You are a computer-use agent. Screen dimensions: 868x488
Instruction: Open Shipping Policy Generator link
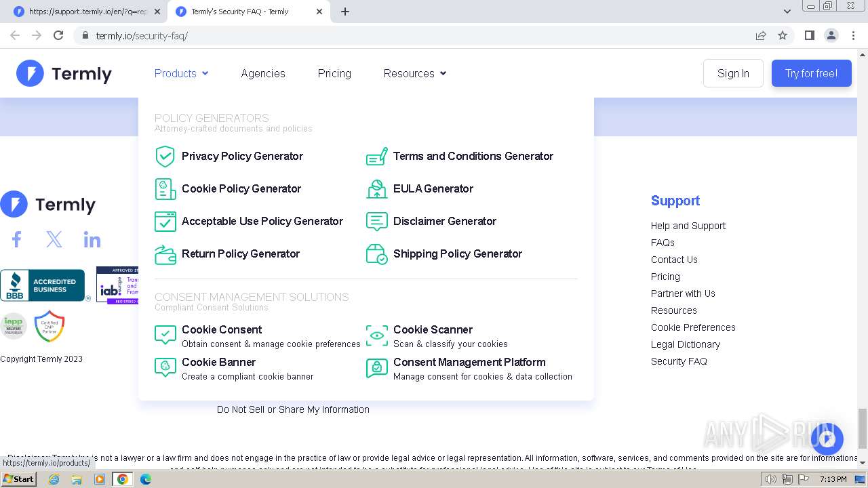[458, 254]
